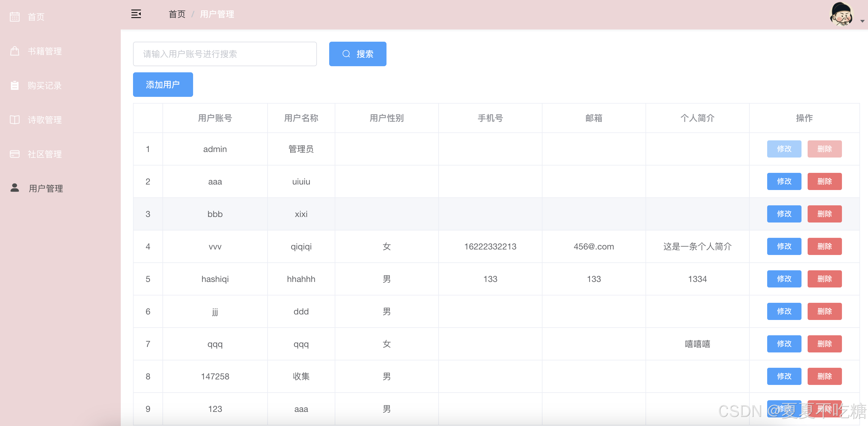
Task: Click the 搜索 search button
Action: [x=357, y=54]
